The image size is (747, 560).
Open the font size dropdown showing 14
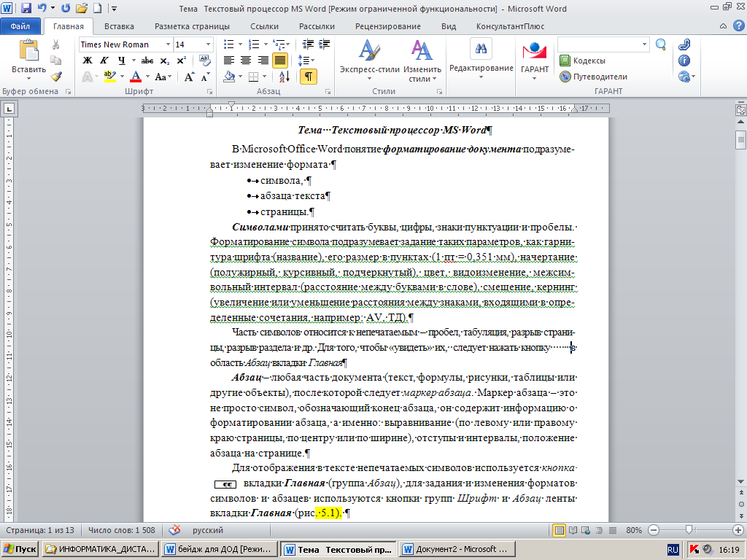point(208,44)
